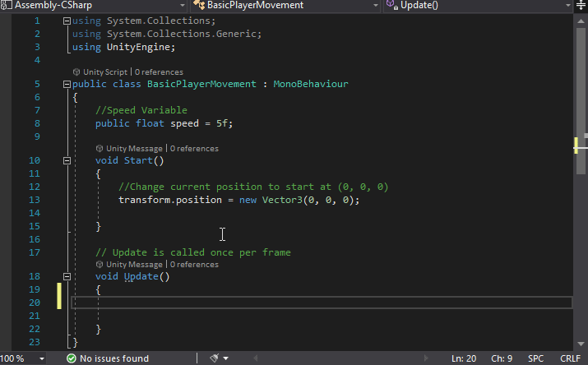The width and height of the screenshot is (588, 365).
Task: Click the SPC indentation indicator
Action: [x=535, y=358]
